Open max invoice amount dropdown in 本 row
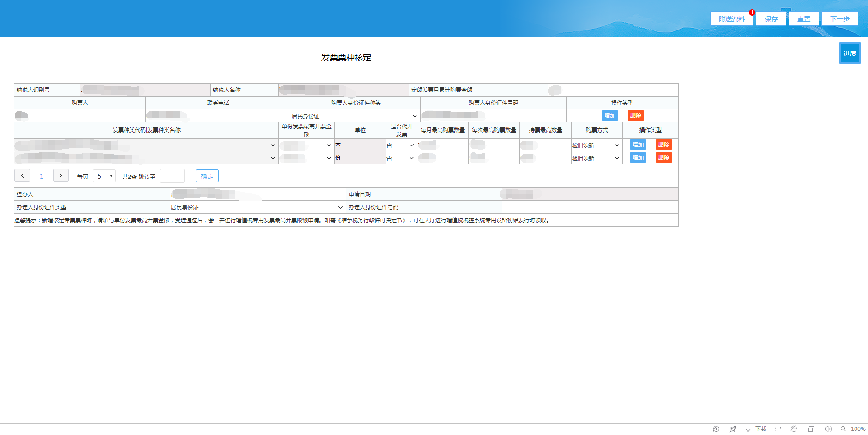This screenshot has width=868, height=435. [306, 145]
